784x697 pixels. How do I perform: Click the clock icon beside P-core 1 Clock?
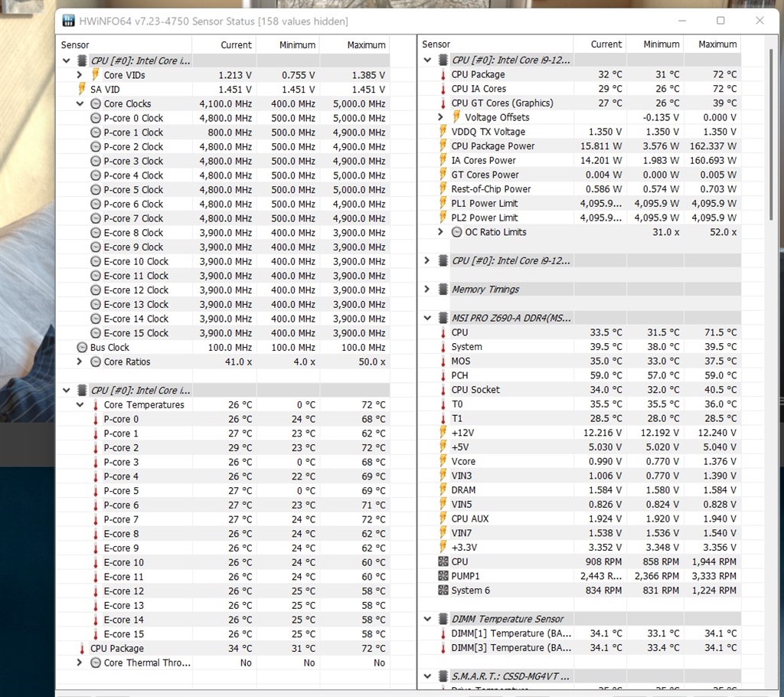pyautogui.click(x=96, y=133)
